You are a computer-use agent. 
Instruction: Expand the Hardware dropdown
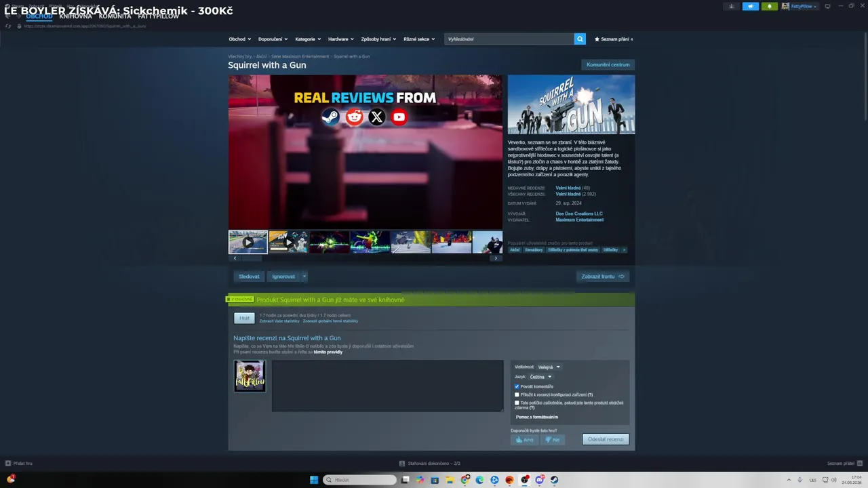[x=341, y=39]
